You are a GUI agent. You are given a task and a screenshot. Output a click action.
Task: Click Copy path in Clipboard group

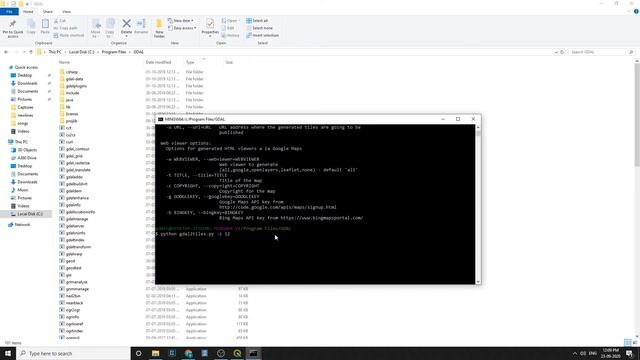click(x=65, y=28)
